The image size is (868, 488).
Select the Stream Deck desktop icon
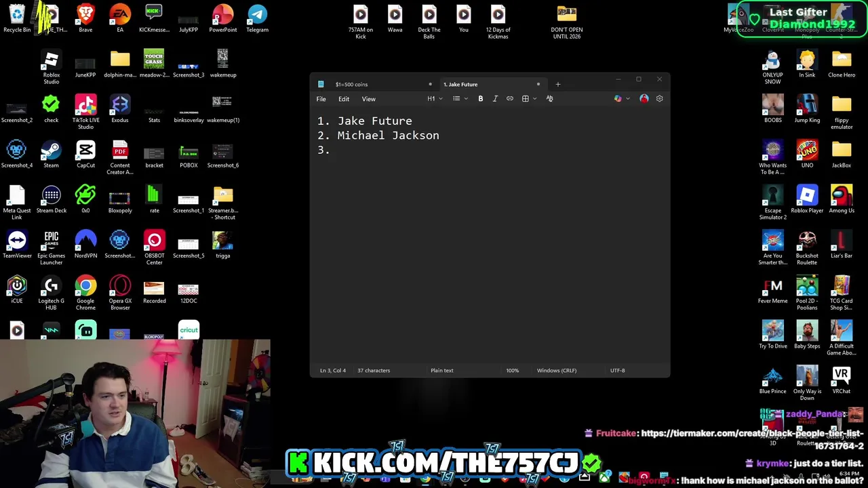pos(52,200)
